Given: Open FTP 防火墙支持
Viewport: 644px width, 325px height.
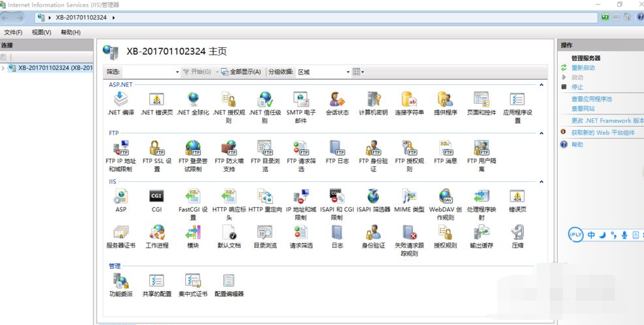Looking at the screenshot, I should [x=229, y=156].
